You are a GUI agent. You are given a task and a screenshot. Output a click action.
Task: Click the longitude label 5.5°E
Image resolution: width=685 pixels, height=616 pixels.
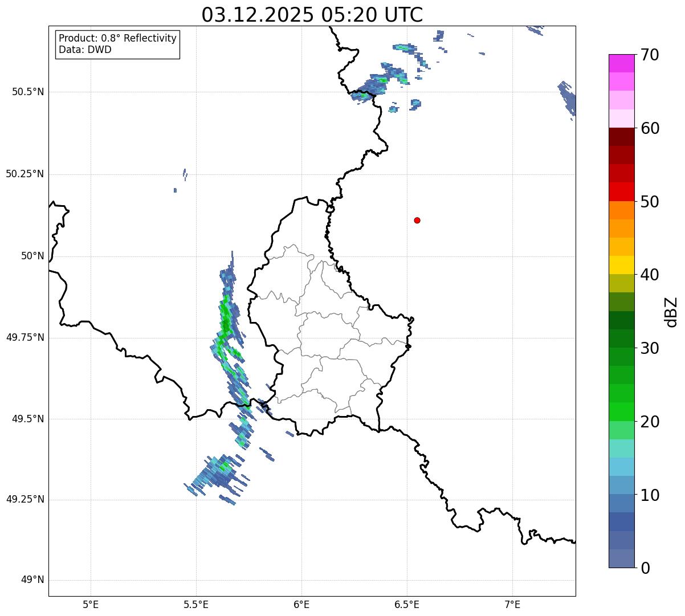tap(196, 604)
